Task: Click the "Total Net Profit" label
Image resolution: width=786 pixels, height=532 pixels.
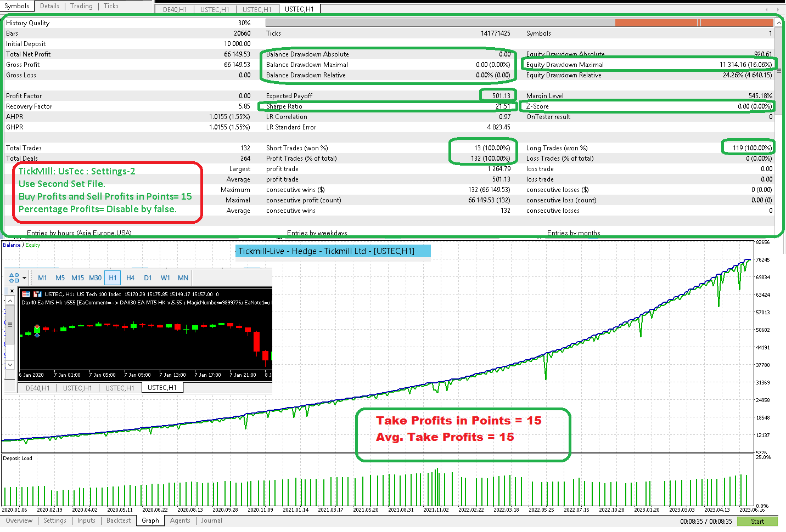Action: tap(28, 54)
